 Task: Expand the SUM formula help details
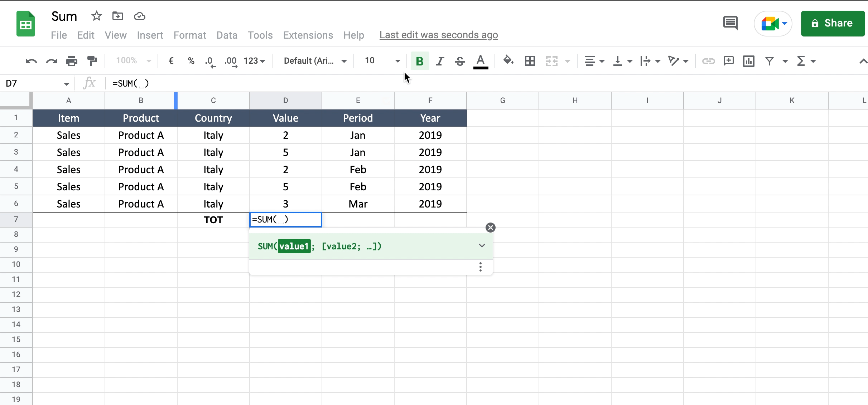[481, 246]
